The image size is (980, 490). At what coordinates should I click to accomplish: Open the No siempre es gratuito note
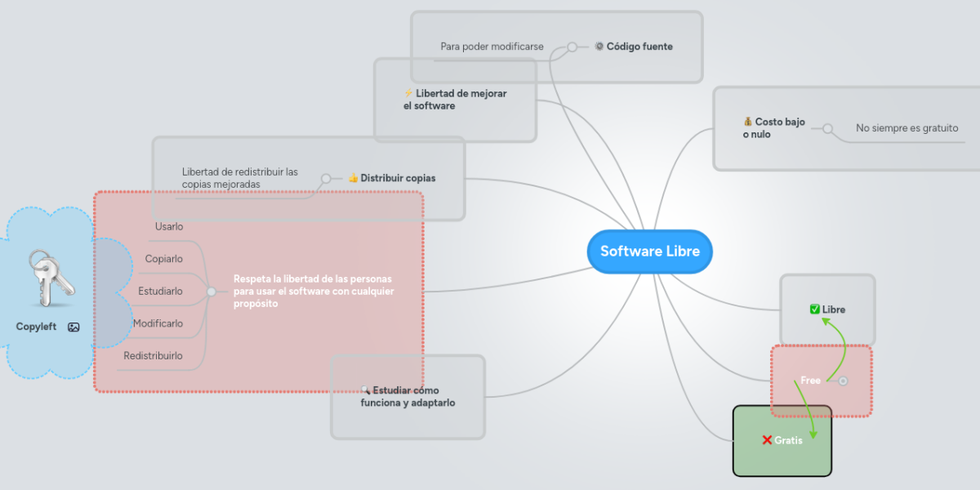pyautogui.click(x=906, y=128)
